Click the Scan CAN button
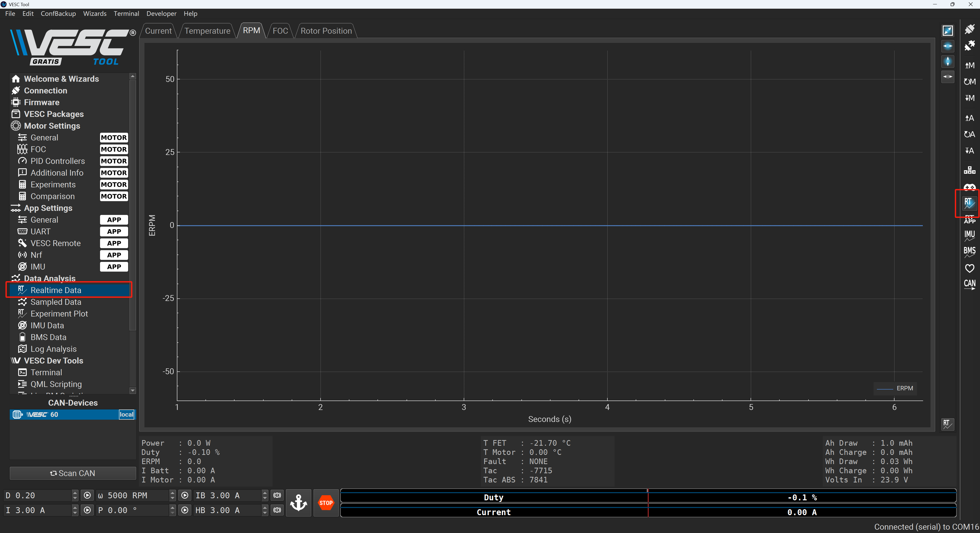This screenshot has width=980, height=533. click(73, 473)
